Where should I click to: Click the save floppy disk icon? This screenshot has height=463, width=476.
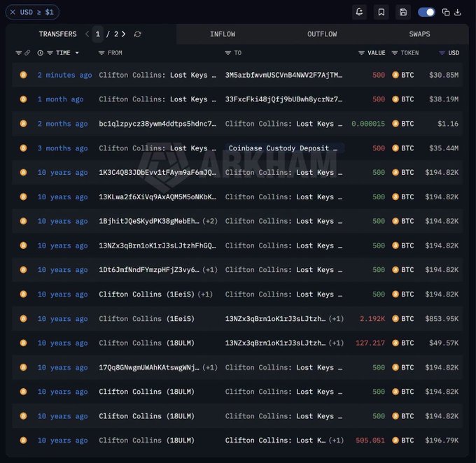(x=403, y=12)
